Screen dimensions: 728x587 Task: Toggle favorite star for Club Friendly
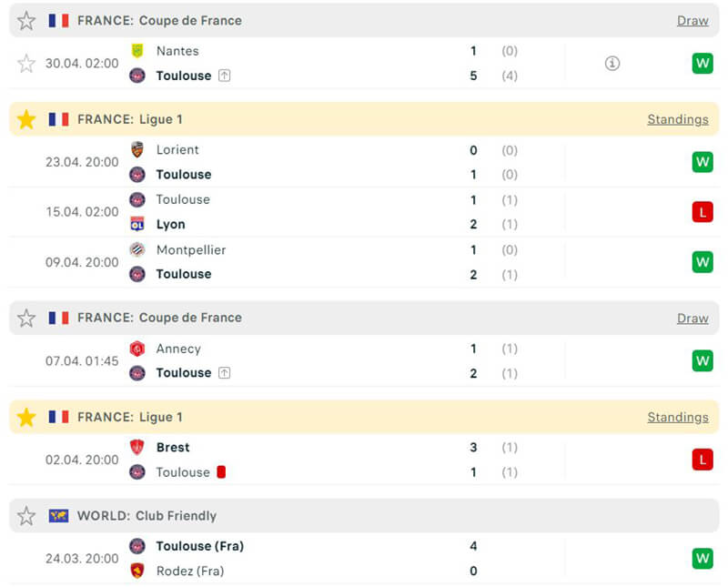point(26,516)
